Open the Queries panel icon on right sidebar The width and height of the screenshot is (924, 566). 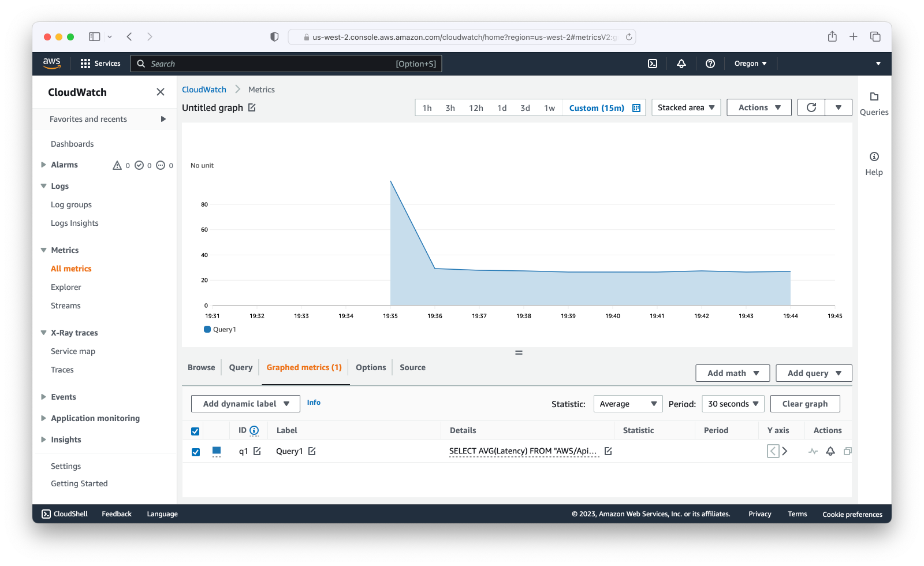click(x=874, y=96)
